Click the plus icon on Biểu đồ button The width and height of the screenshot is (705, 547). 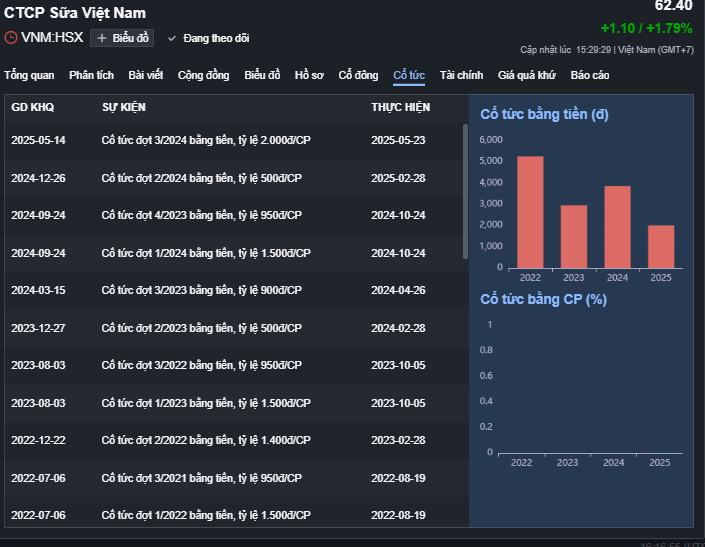pos(102,38)
